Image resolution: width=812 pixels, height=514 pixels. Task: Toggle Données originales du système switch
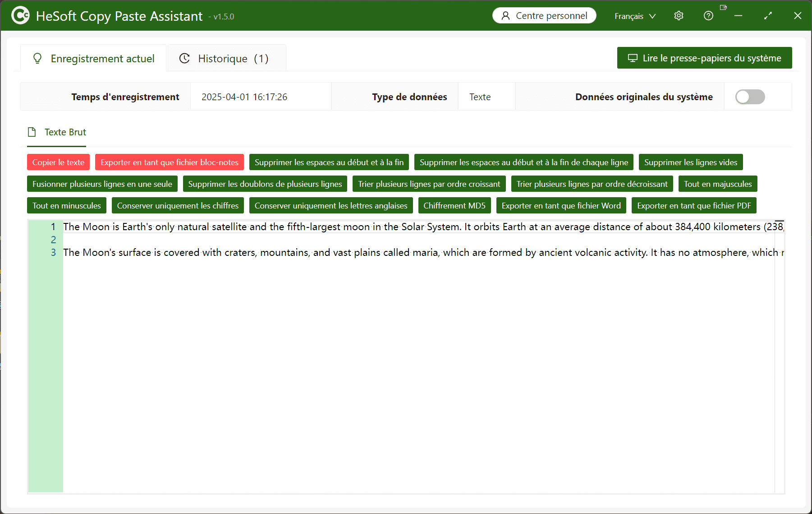point(750,97)
